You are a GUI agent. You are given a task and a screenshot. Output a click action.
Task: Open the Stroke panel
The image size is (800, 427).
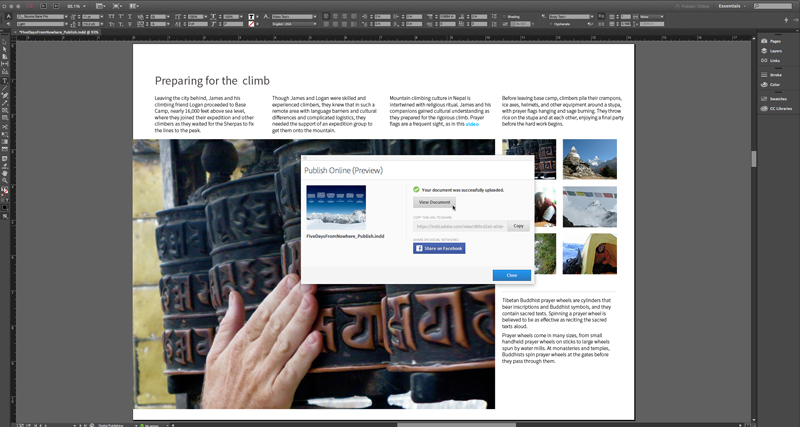[x=776, y=75]
